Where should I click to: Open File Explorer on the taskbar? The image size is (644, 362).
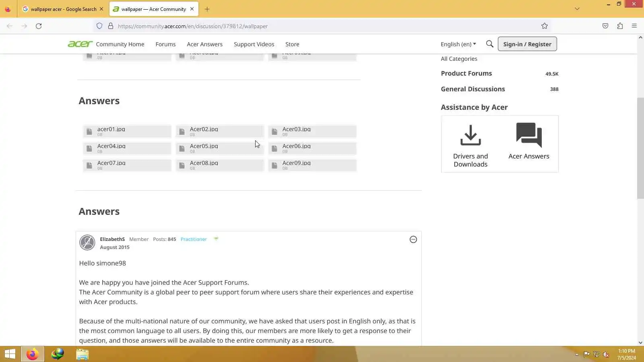click(82, 354)
